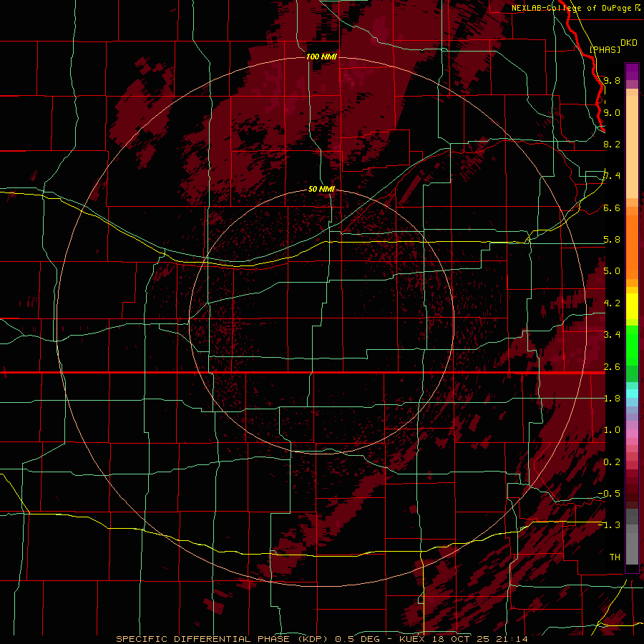Click the 0.2 value on color scale

click(x=612, y=462)
